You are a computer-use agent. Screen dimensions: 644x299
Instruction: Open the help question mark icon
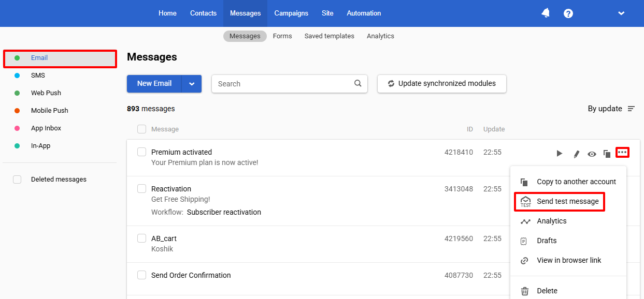[x=568, y=13]
